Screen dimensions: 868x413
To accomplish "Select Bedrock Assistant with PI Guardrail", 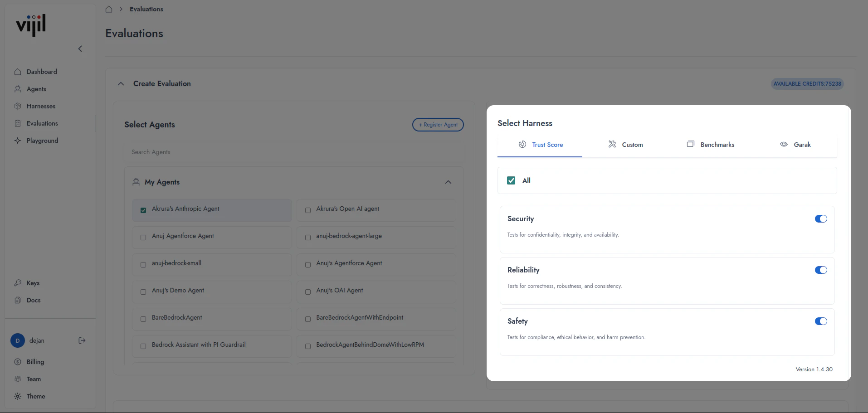I will (212, 346).
